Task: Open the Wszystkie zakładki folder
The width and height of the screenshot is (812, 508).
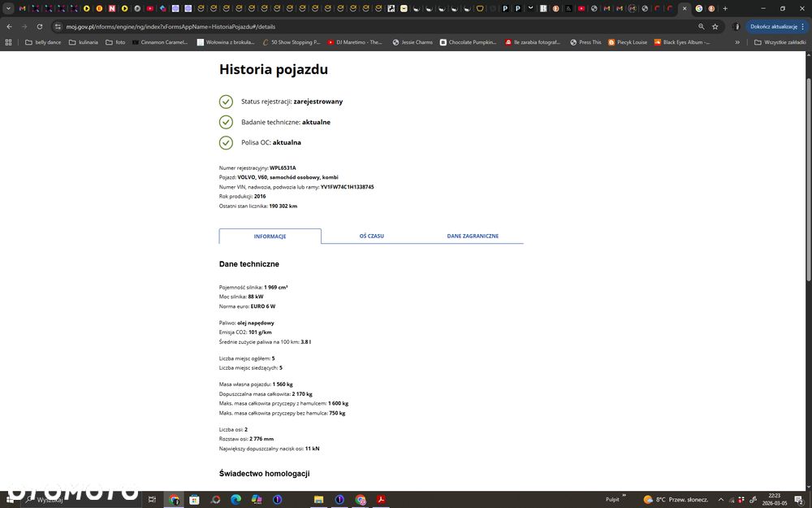Action: click(x=780, y=42)
